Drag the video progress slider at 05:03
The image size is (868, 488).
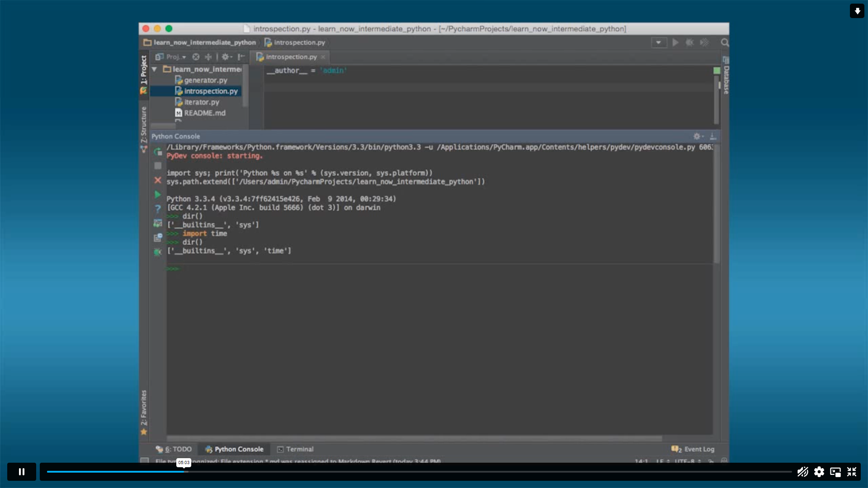point(184,471)
